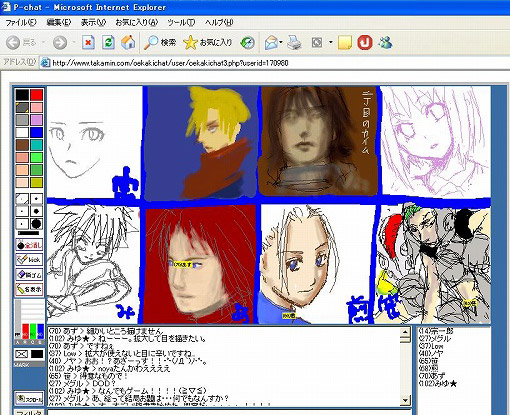The width and height of the screenshot is (510, 415).
Task: Select user (70)あず in member list
Action: (x=431, y=376)
